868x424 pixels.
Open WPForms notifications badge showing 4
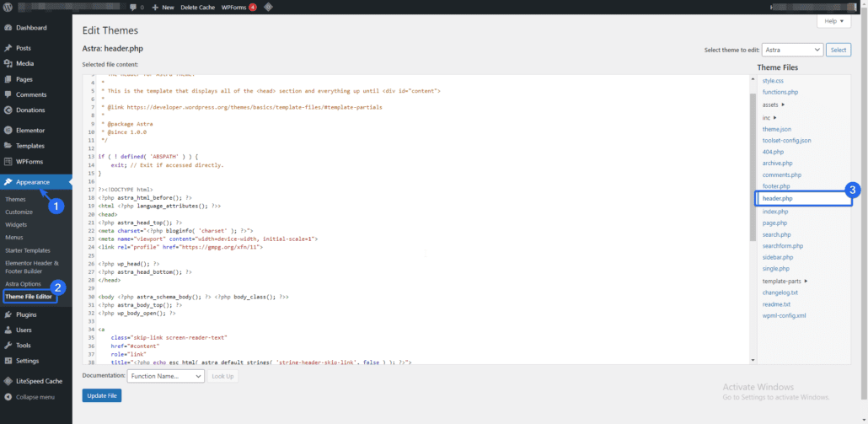pos(253,8)
